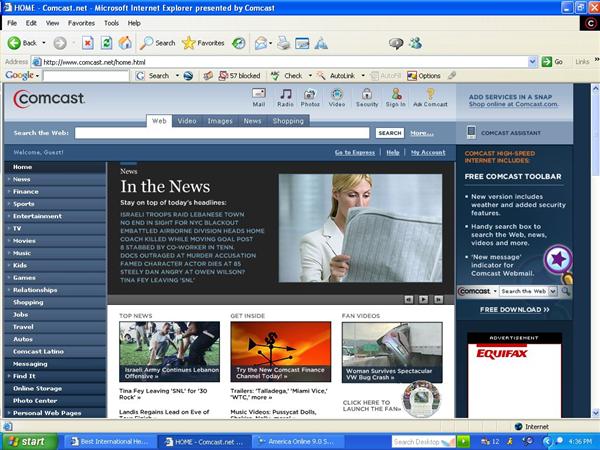Switch to America Online taskbar window
Viewport: 600px width, 450px height.
click(298, 442)
